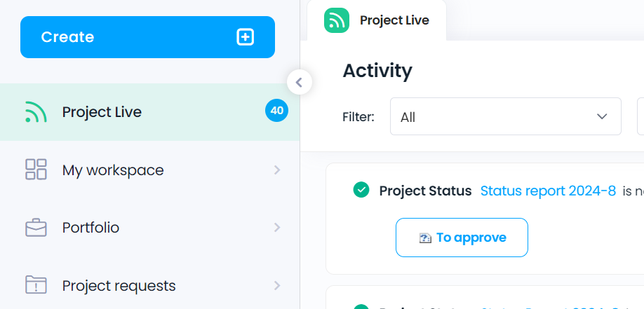Click the Create button
Viewport: 644px width, 309px height.
tap(147, 37)
